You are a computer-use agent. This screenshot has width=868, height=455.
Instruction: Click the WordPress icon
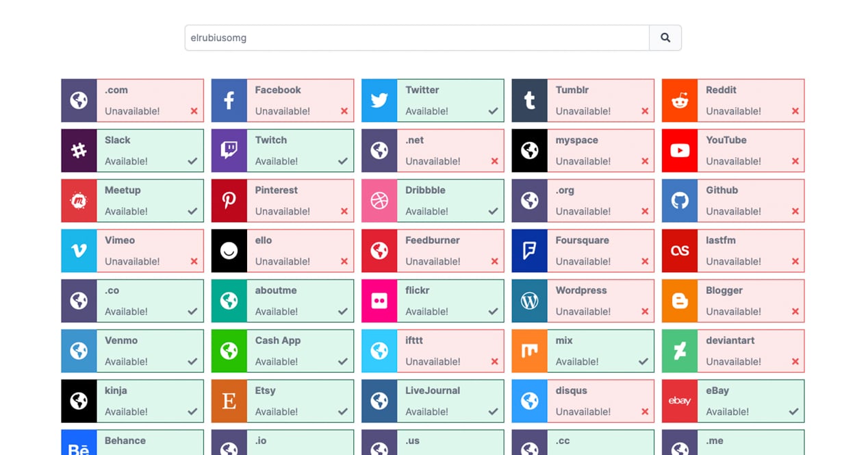tap(529, 300)
